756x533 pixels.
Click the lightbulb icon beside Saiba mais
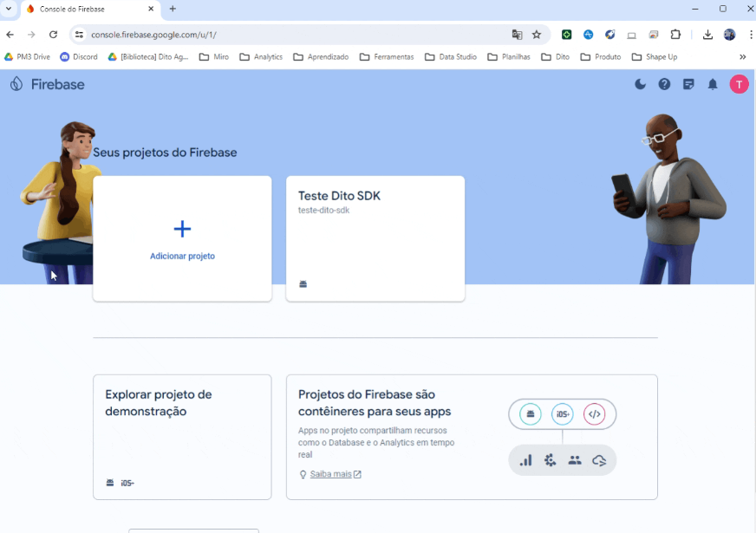[303, 474]
